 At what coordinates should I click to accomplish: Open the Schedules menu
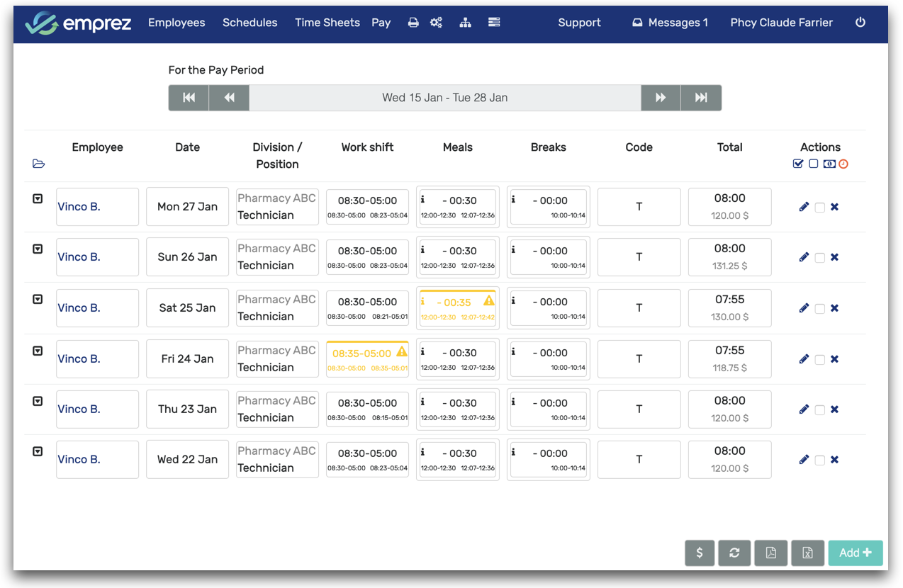pyautogui.click(x=249, y=23)
